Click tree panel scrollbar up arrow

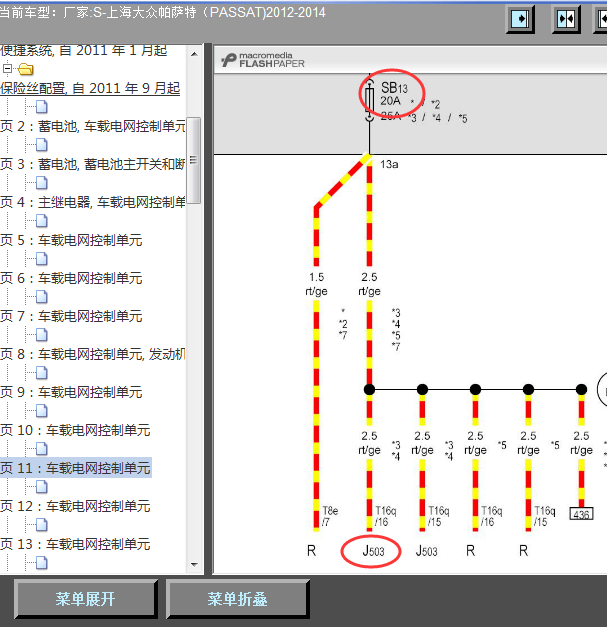(x=194, y=54)
